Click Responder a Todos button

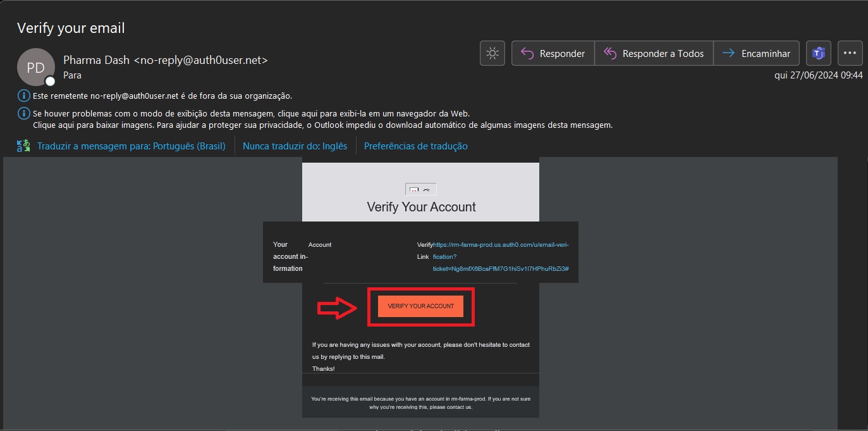(x=654, y=54)
